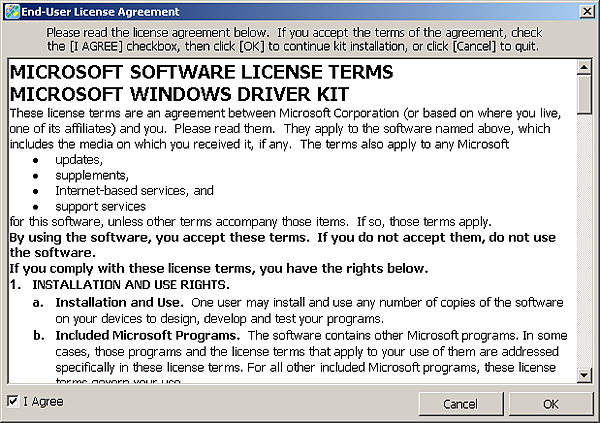Screen dimensions: 600x423
Task: Click the "support services" bullet item
Action: [101, 206]
